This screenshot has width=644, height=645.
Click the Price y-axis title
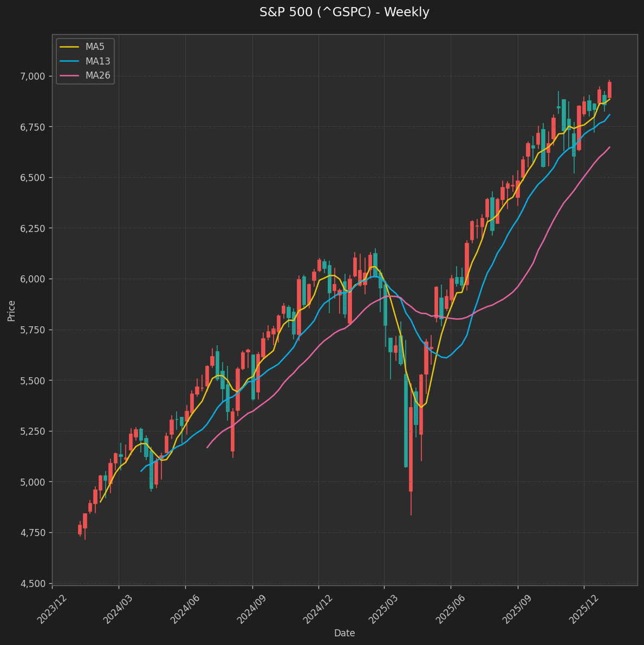pyautogui.click(x=11, y=311)
